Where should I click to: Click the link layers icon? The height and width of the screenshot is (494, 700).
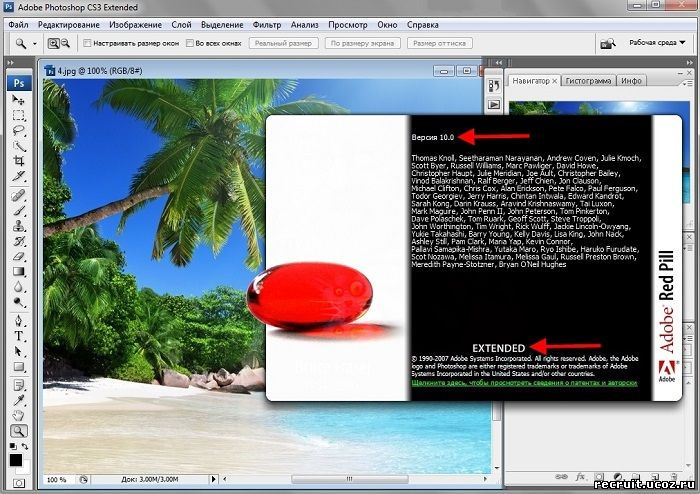561,477
